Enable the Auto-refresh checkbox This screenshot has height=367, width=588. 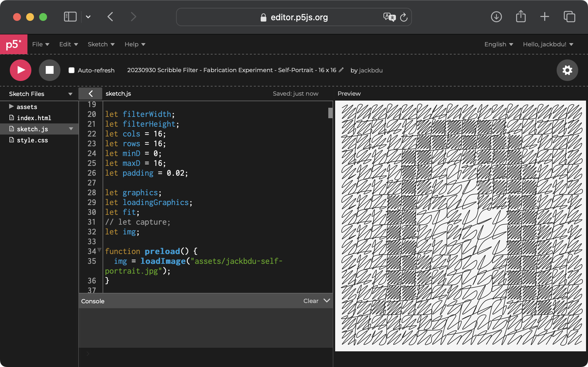(72, 70)
